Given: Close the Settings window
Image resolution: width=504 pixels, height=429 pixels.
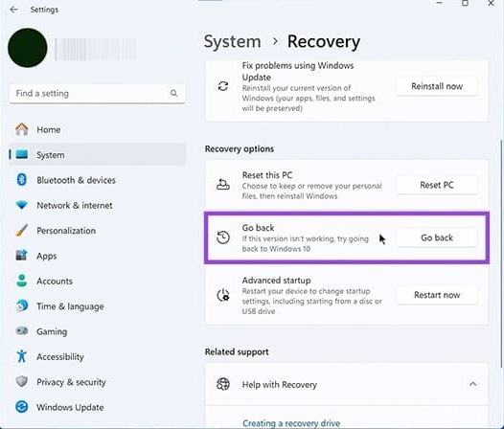Looking at the screenshot, I should click(491, 4).
